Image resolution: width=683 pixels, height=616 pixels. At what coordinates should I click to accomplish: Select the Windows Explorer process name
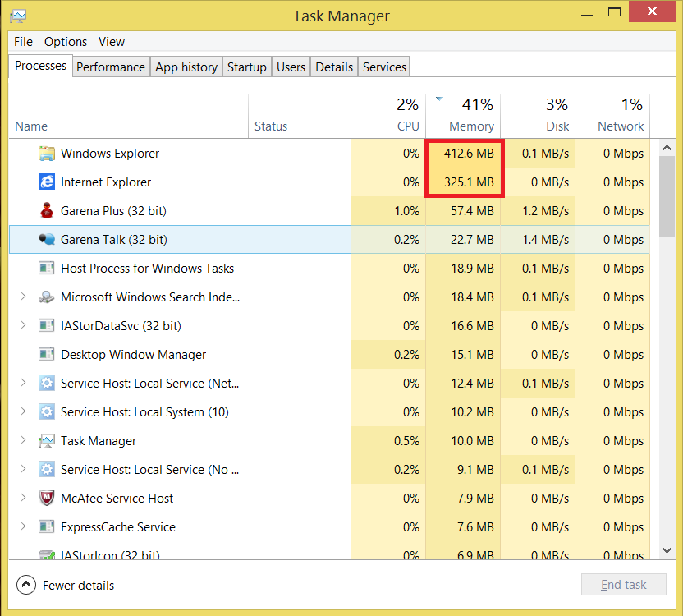110,154
